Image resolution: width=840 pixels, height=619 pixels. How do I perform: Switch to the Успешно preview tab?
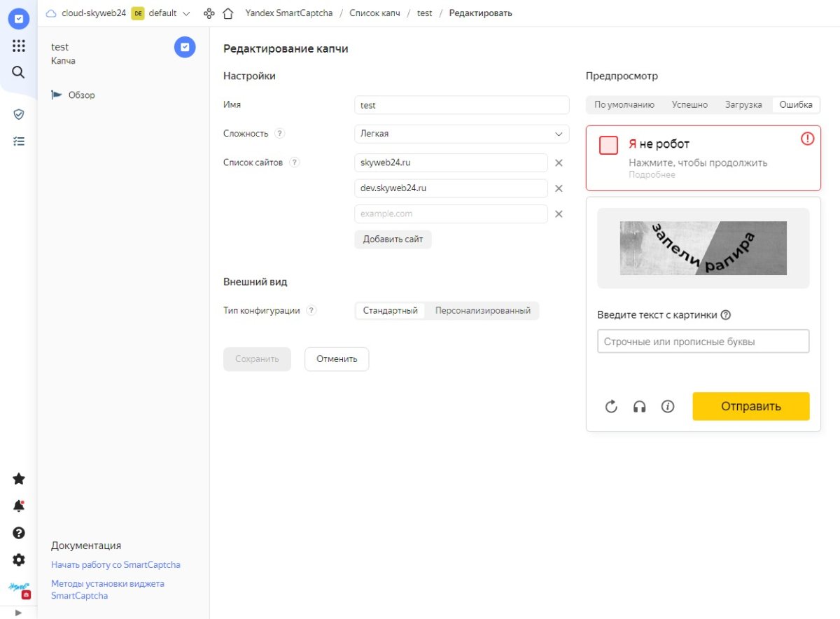(x=689, y=104)
